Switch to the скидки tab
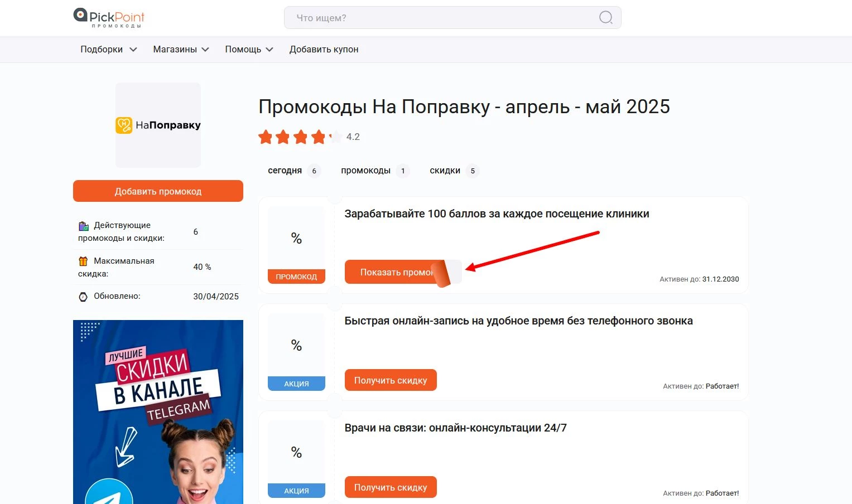 (454, 171)
